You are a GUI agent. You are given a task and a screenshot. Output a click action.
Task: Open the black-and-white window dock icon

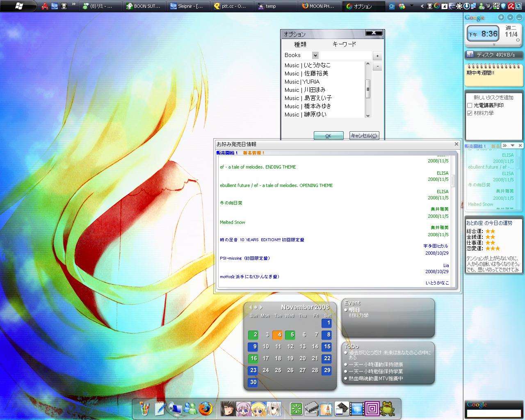pos(342,409)
